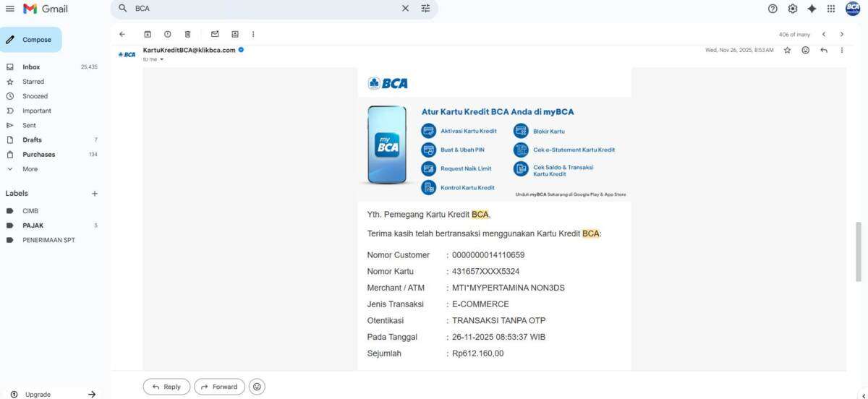Archive this email

148,34
